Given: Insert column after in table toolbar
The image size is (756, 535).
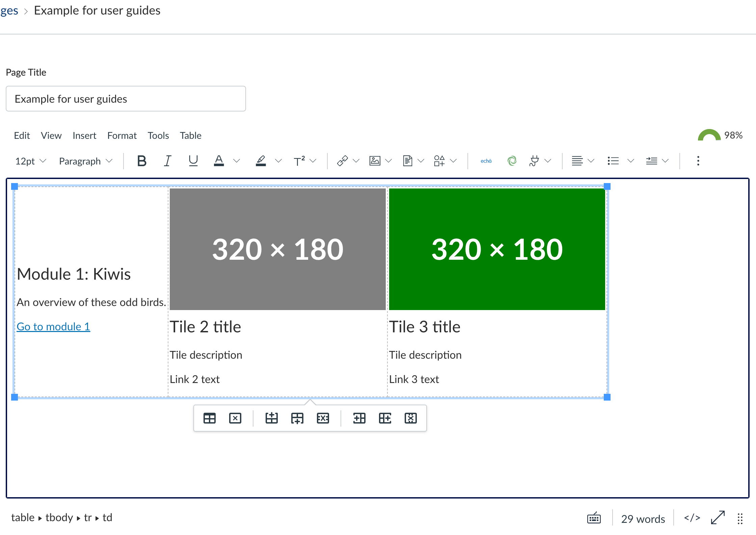Looking at the screenshot, I should [385, 418].
